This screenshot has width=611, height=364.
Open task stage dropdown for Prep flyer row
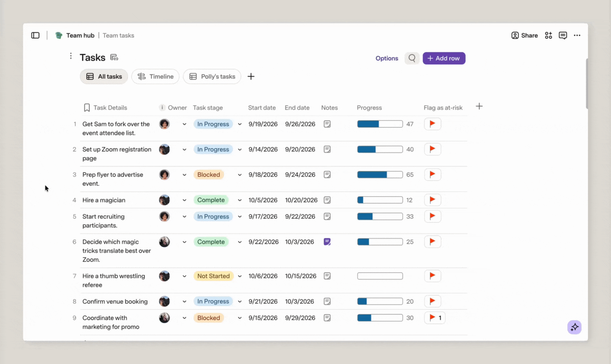[x=240, y=175]
